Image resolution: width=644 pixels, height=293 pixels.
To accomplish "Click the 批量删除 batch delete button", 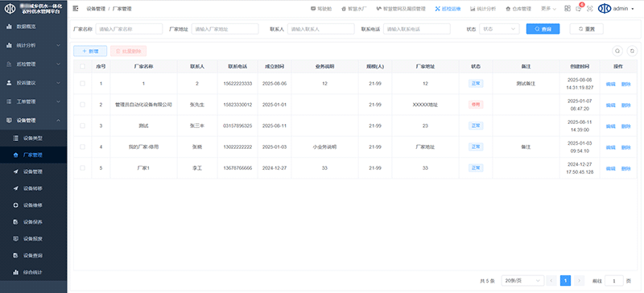I will 129,51.
